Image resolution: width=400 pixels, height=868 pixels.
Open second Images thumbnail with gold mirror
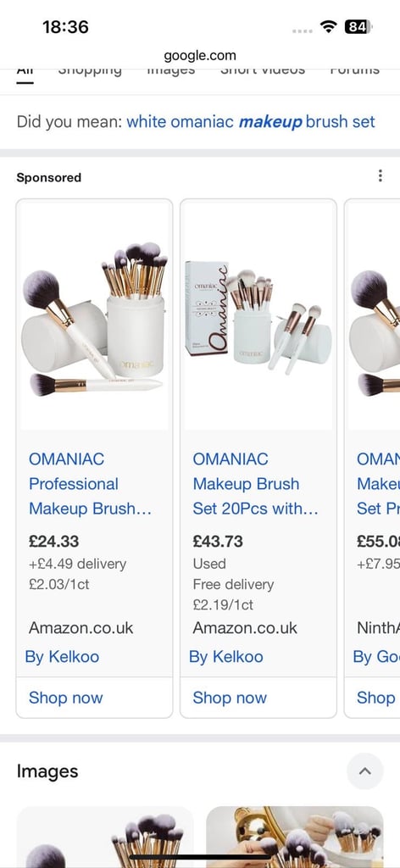[294, 837]
